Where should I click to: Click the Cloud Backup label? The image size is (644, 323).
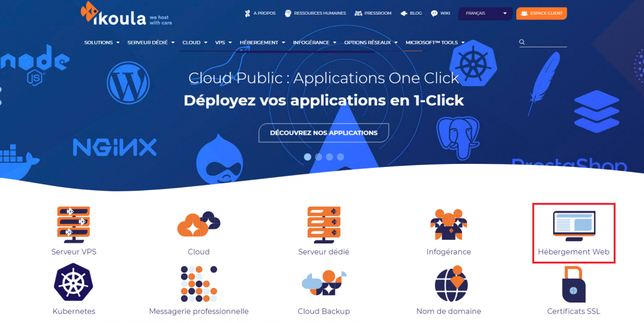(x=324, y=311)
